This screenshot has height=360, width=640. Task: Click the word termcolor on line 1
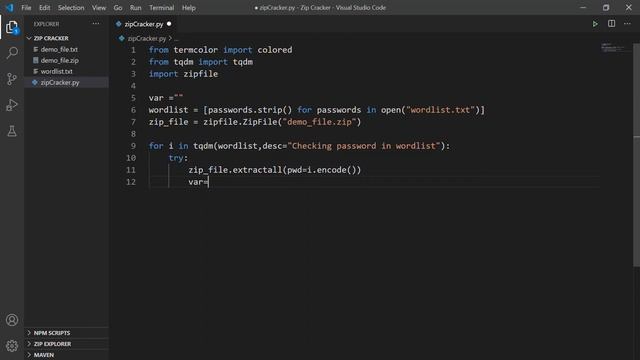pos(196,50)
